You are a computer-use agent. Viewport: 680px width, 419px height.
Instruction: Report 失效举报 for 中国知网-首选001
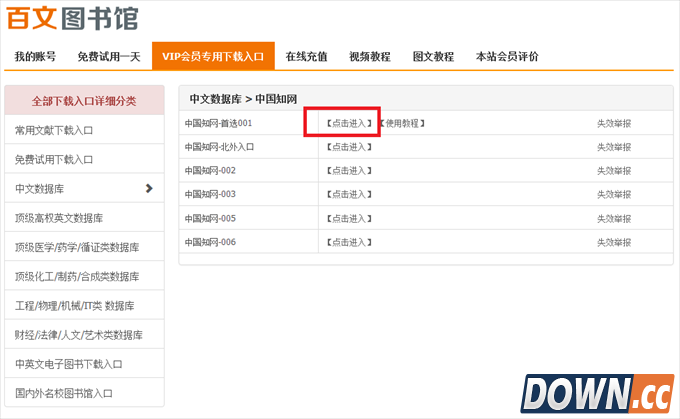pyautogui.click(x=614, y=124)
